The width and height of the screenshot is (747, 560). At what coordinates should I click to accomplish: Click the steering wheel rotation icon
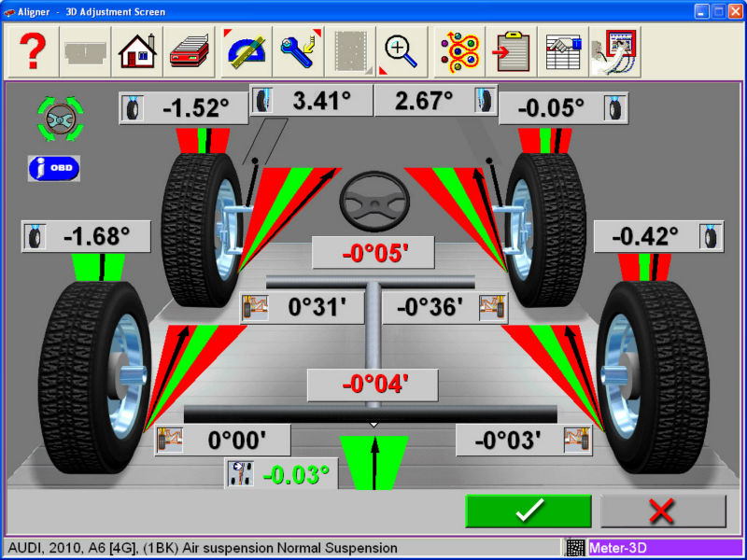(61, 119)
